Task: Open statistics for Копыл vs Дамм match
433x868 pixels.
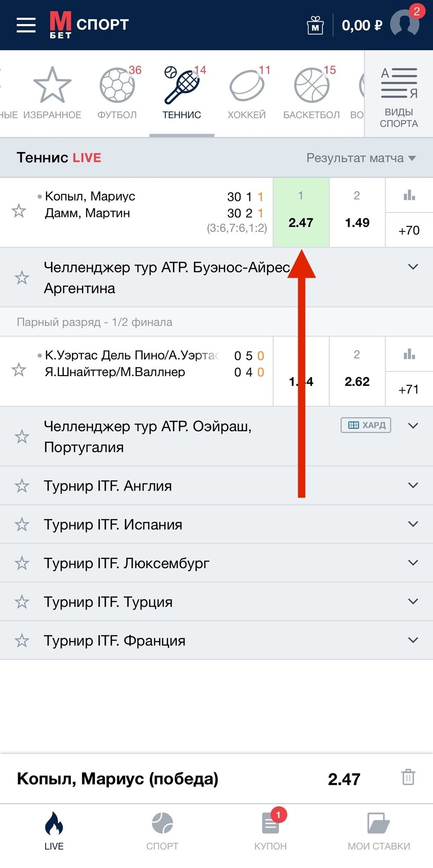Action: coord(409,196)
